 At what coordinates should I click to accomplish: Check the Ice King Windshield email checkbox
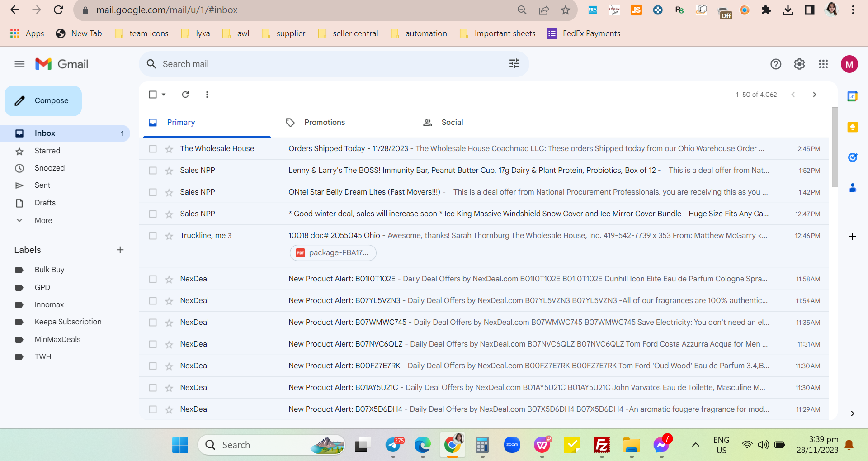pos(153,214)
